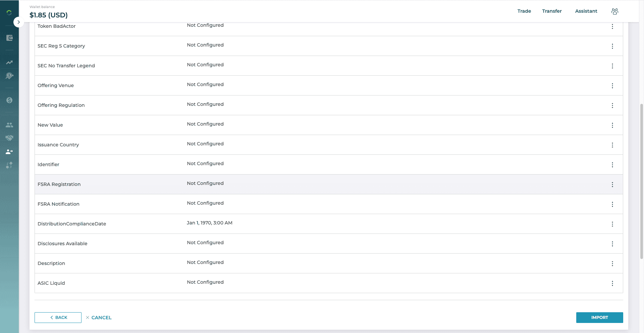
Task: Select the Issuance Country label
Action: tap(58, 145)
